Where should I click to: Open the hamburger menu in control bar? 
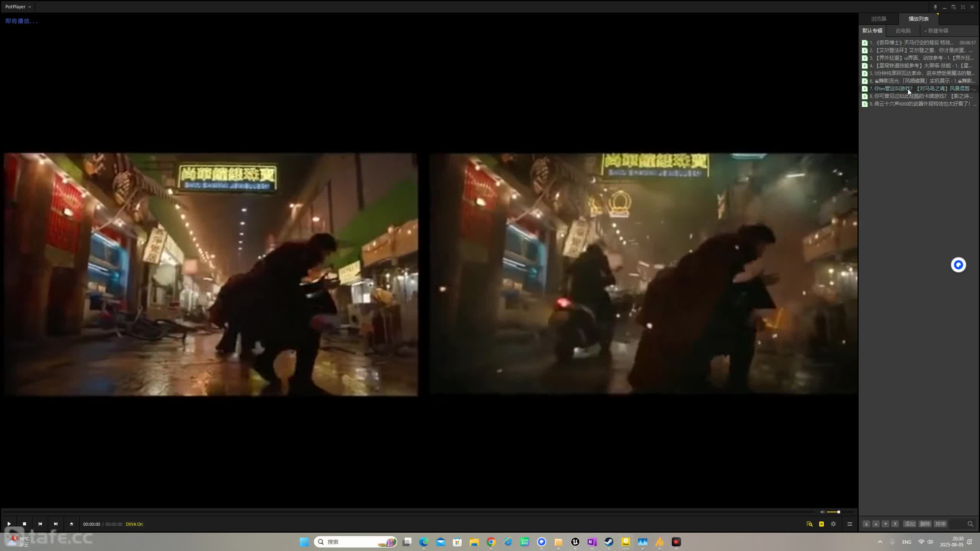pyautogui.click(x=850, y=524)
